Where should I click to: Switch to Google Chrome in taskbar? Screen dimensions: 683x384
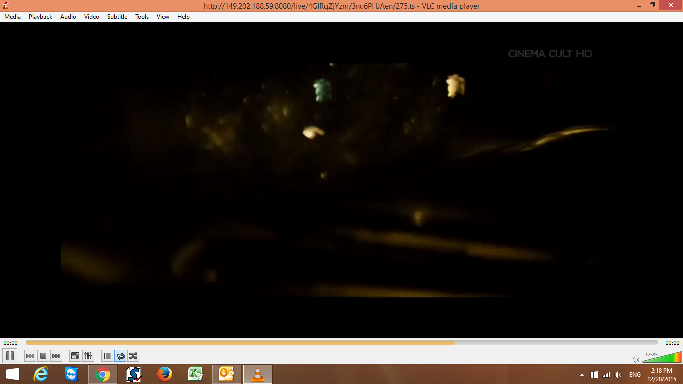tap(103, 374)
